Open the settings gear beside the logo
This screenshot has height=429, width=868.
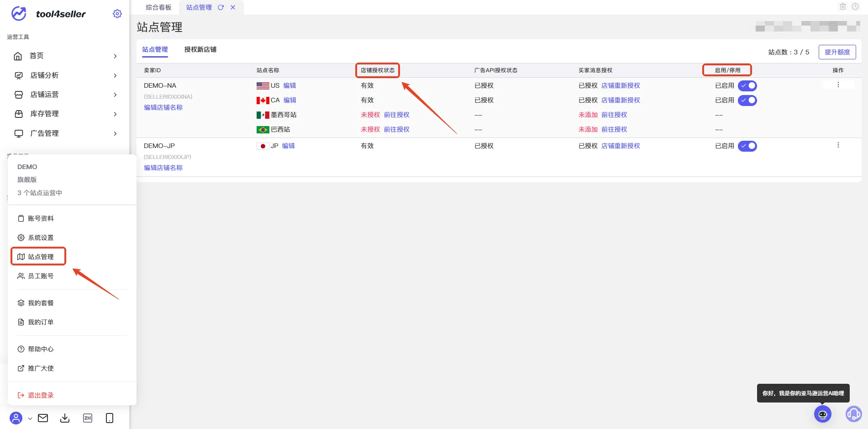coord(117,14)
